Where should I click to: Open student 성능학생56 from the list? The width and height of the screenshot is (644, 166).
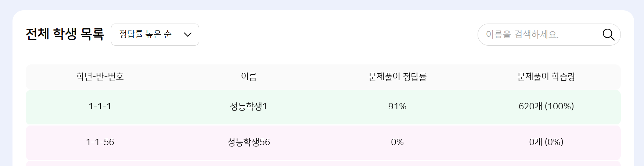pos(249,142)
